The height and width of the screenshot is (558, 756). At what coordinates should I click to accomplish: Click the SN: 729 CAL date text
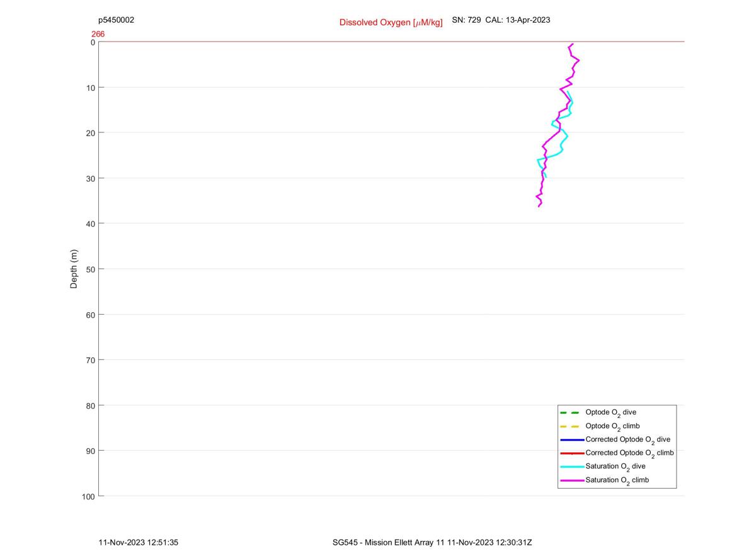[501, 20]
